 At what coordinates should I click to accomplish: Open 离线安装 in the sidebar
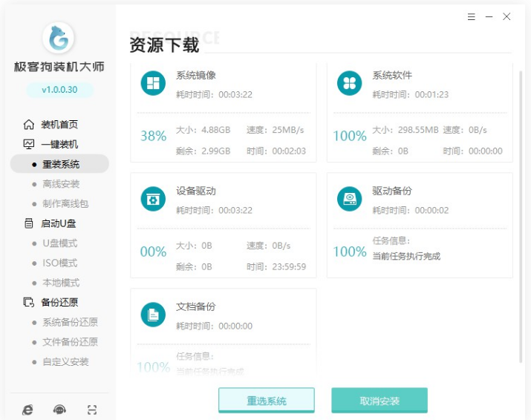60,184
